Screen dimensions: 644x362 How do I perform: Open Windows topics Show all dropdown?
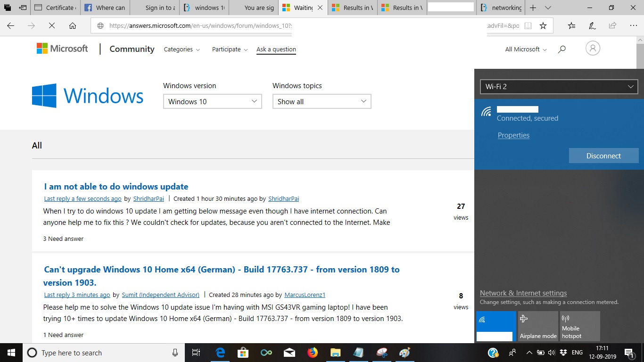[322, 101]
